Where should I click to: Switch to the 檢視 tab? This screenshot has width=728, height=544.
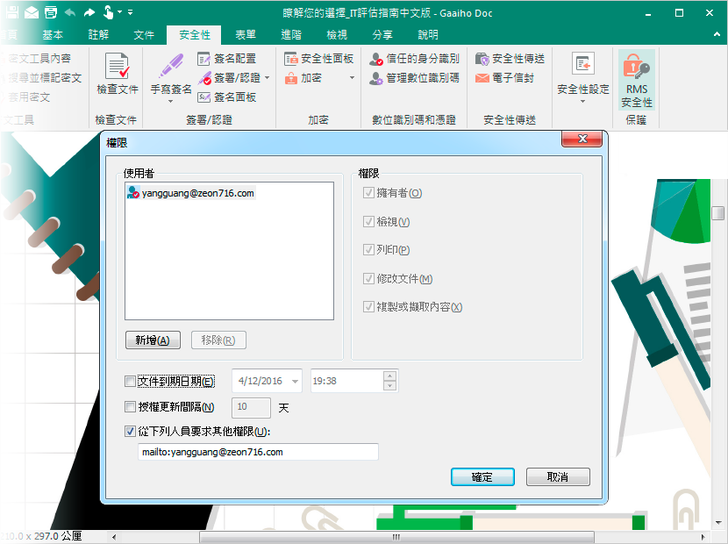(337, 35)
